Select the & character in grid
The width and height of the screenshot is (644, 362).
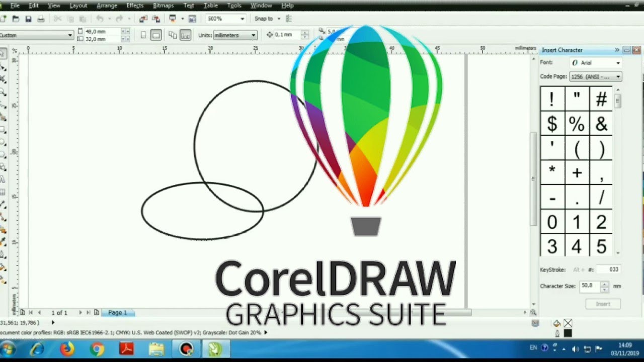coord(601,124)
